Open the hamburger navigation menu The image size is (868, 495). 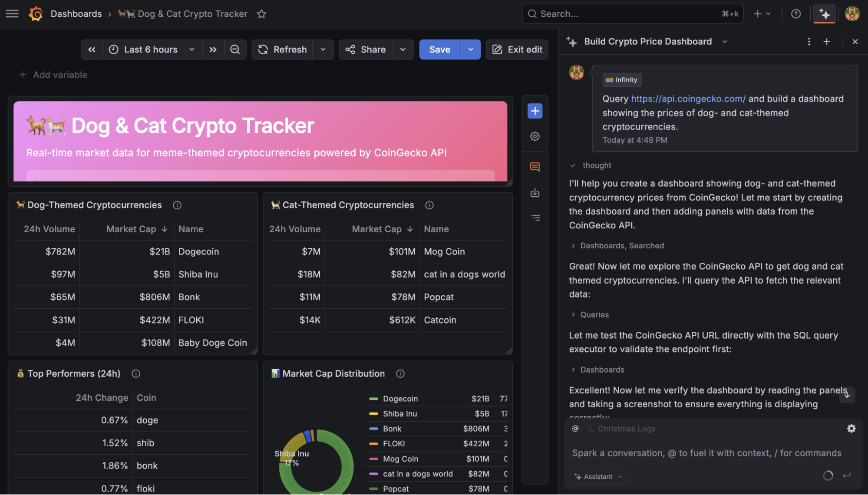(12, 13)
